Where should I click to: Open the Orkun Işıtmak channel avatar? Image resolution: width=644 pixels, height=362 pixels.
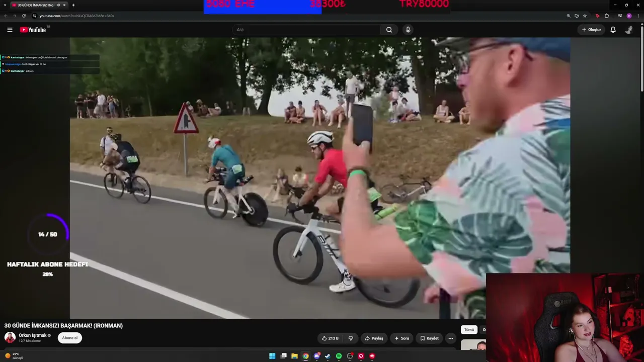pos(10,338)
